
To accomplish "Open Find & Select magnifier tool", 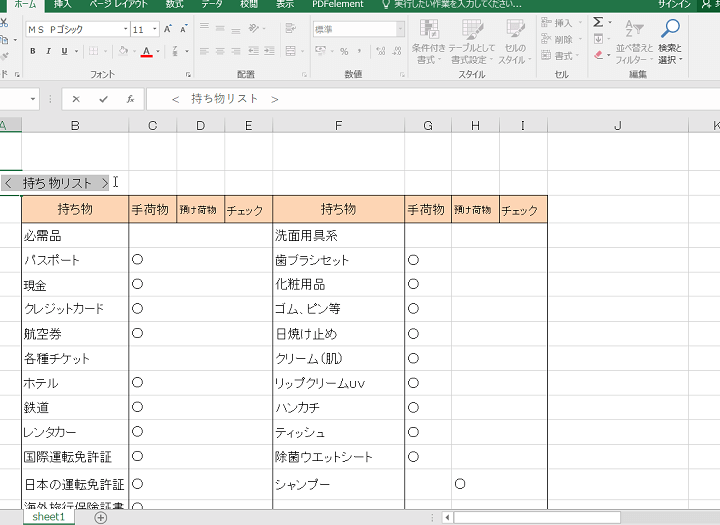I will (x=670, y=29).
